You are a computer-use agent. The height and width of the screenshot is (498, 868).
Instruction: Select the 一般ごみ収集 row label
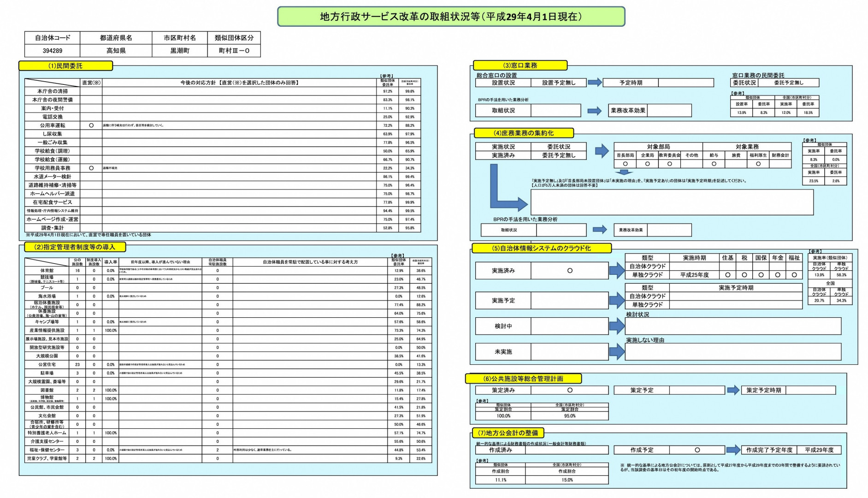53,142
